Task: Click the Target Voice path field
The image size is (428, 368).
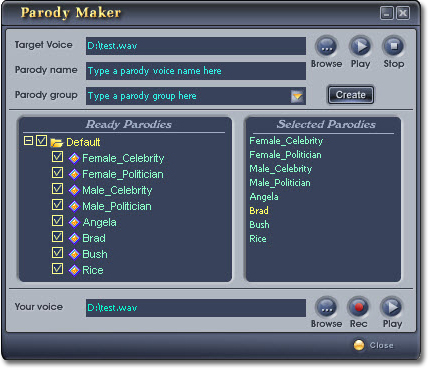Action: [196, 46]
